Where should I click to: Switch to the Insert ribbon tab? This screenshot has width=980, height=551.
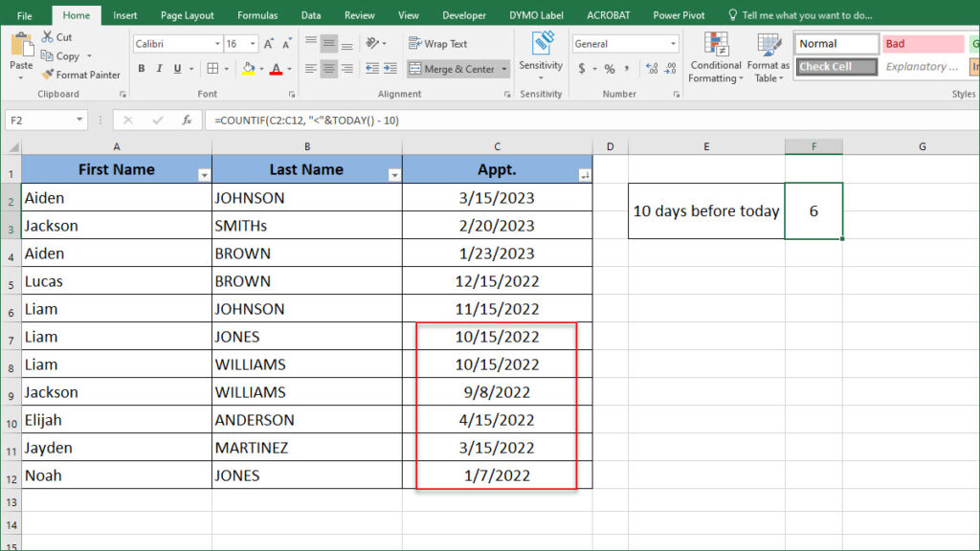coord(125,14)
